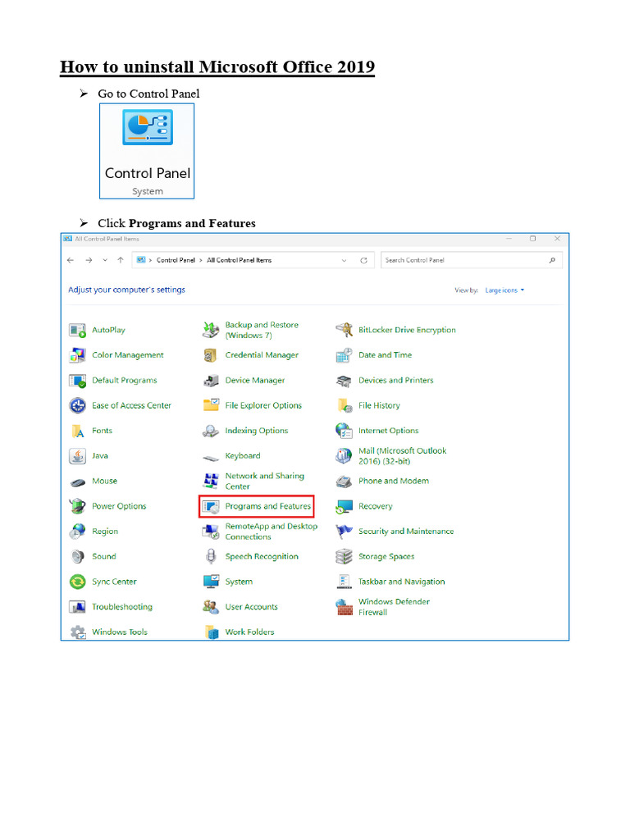
Task: Click the Phone and Modem icon
Action: 344,482
